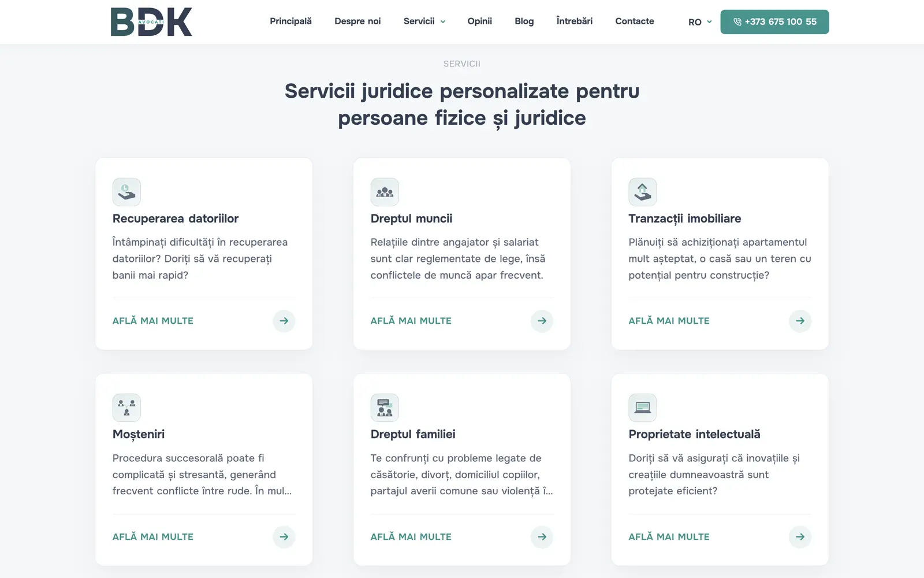Go to the Contacte page

[x=635, y=21]
